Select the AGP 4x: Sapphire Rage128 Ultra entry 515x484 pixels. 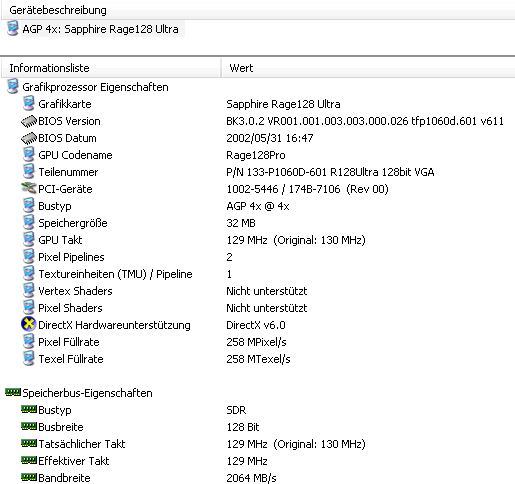94,29
